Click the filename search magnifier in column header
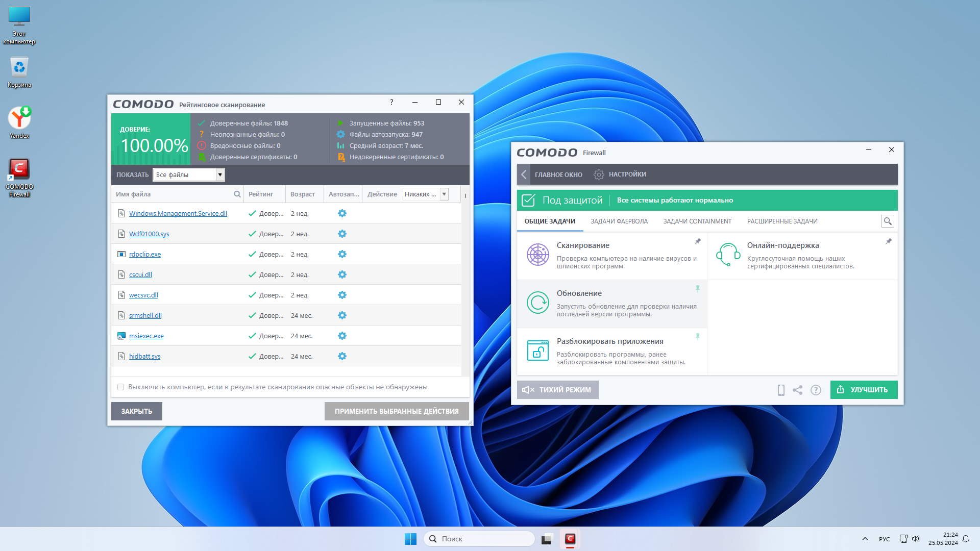 pyautogui.click(x=237, y=194)
